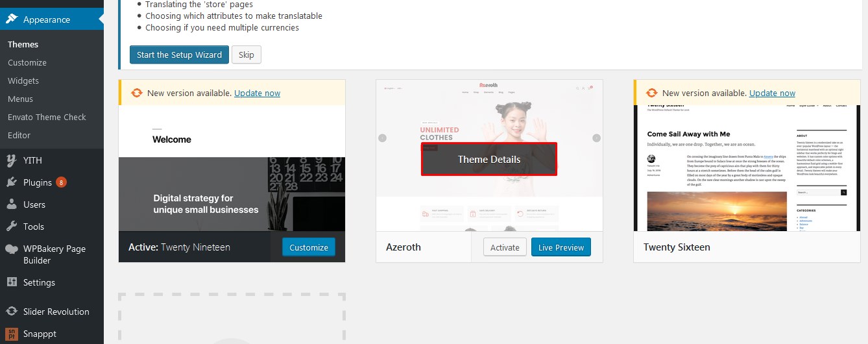
Task: Open the Customize submenu item
Action: coord(27,63)
